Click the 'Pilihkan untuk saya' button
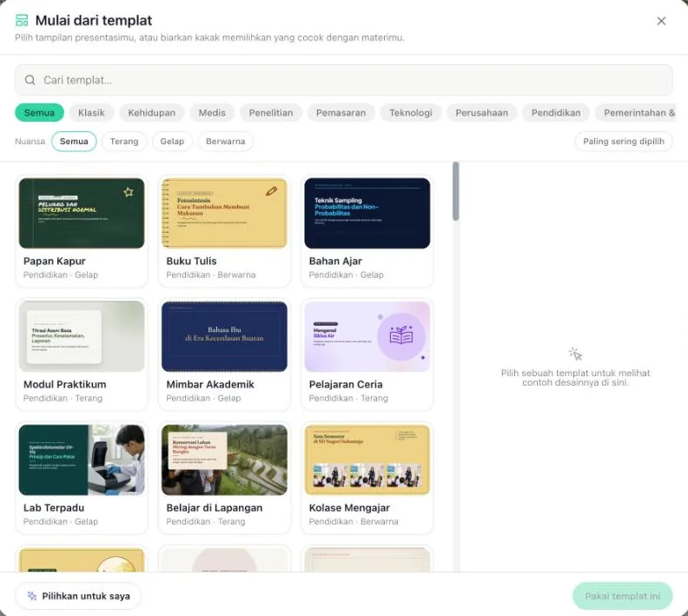The width and height of the screenshot is (688, 616). [x=78, y=596]
